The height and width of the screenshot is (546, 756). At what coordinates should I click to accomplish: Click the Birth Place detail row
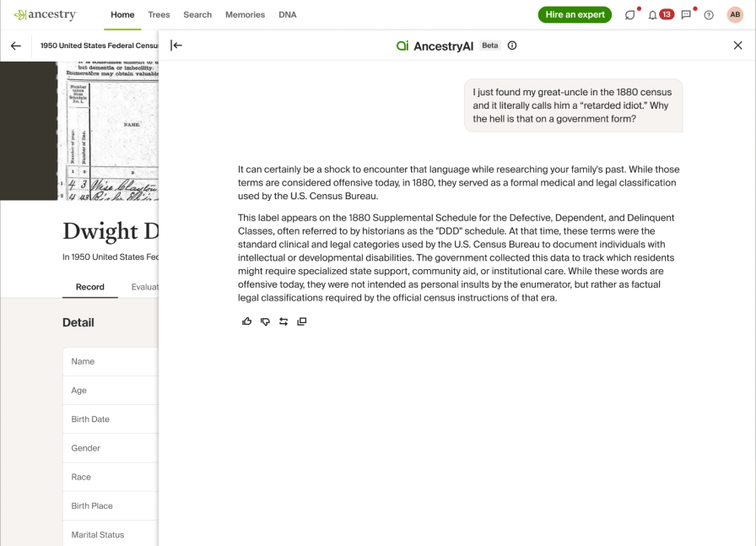tap(111, 506)
